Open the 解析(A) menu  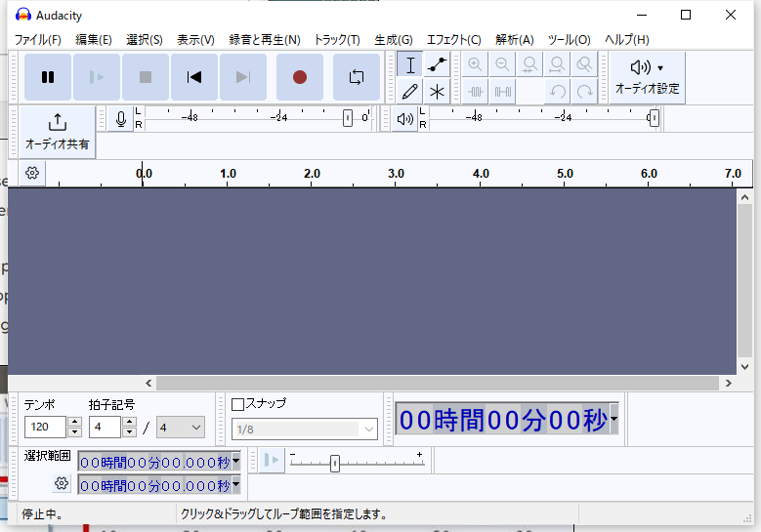coord(515,40)
